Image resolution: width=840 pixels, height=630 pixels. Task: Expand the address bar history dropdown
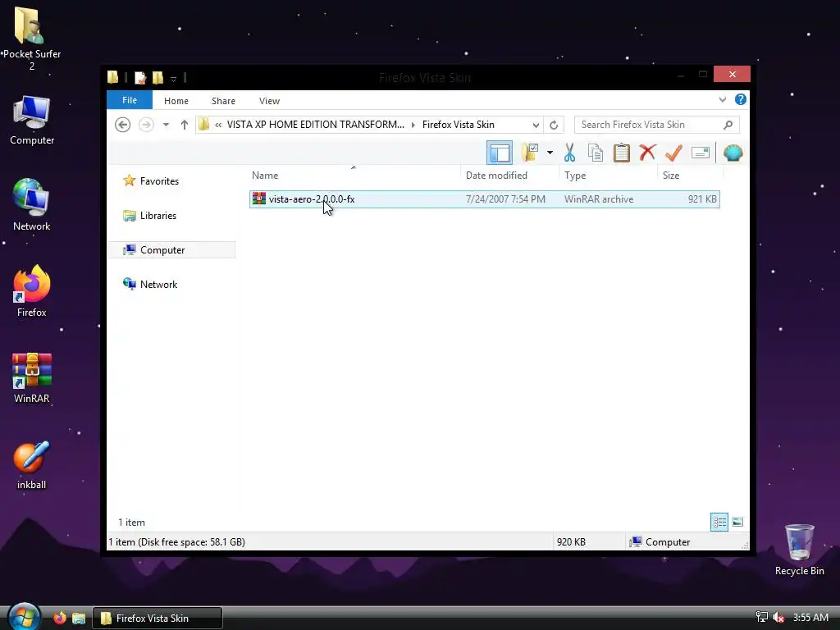[x=536, y=125]
